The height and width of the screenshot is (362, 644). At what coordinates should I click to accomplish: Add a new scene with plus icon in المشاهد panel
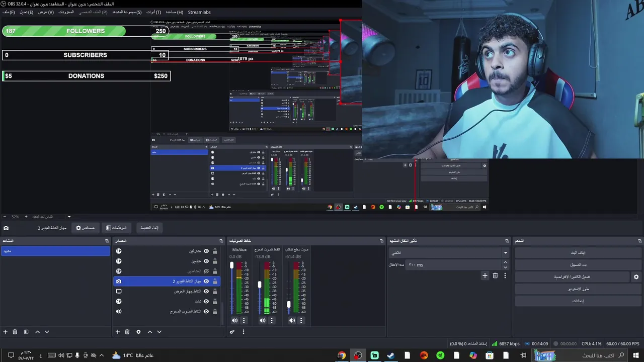pos(6,332)
